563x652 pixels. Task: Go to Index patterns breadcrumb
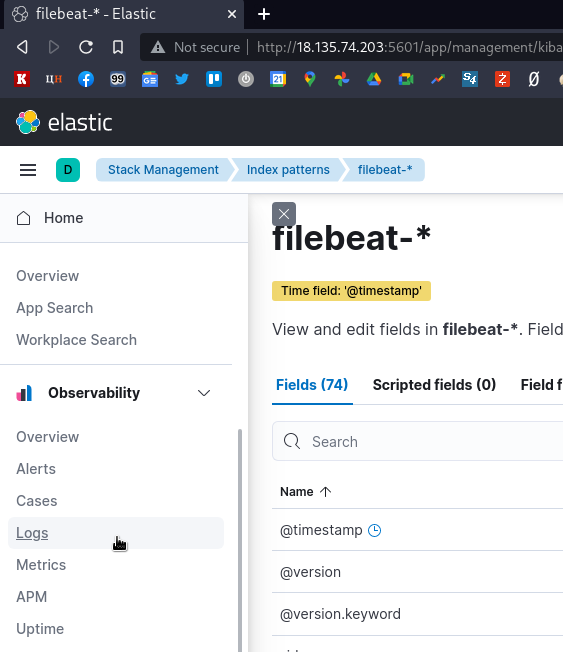[288, 170]
